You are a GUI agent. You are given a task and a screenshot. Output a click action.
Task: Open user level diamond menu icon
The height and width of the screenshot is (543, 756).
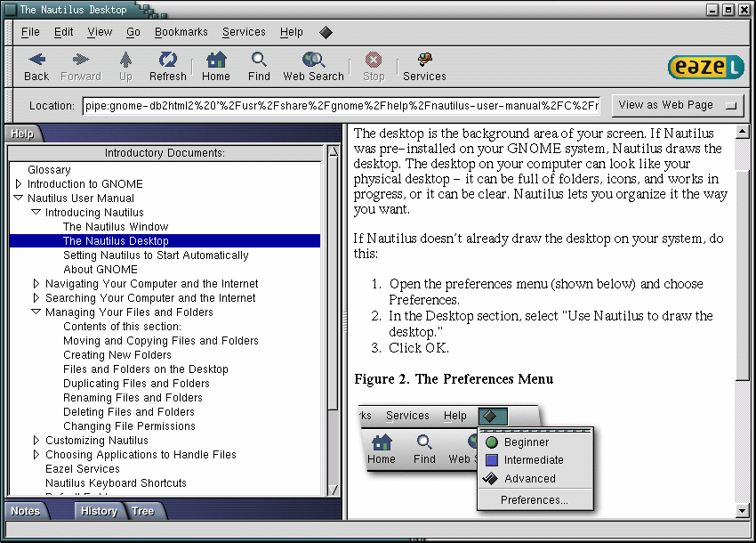326,32
